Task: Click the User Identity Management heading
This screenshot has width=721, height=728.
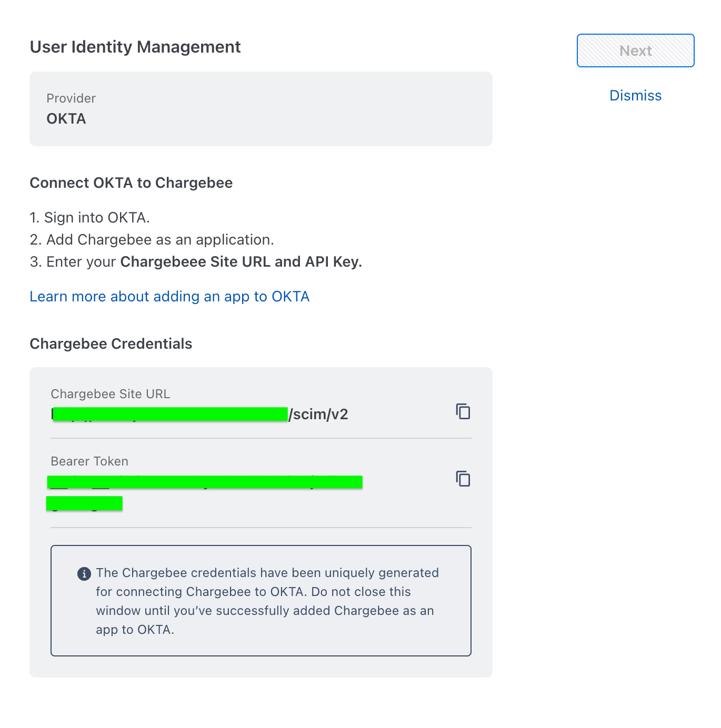Action: (135, 47)
